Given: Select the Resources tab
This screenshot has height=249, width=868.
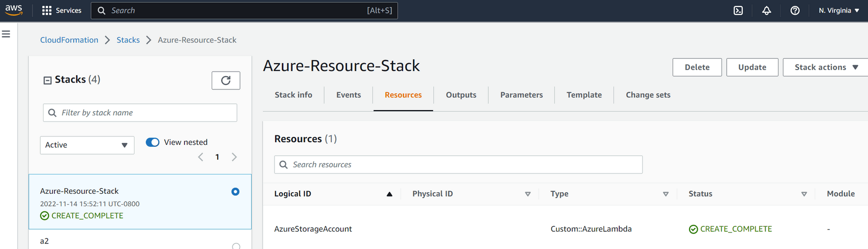Looking at the screenshot, I should (x=403, y=95).
